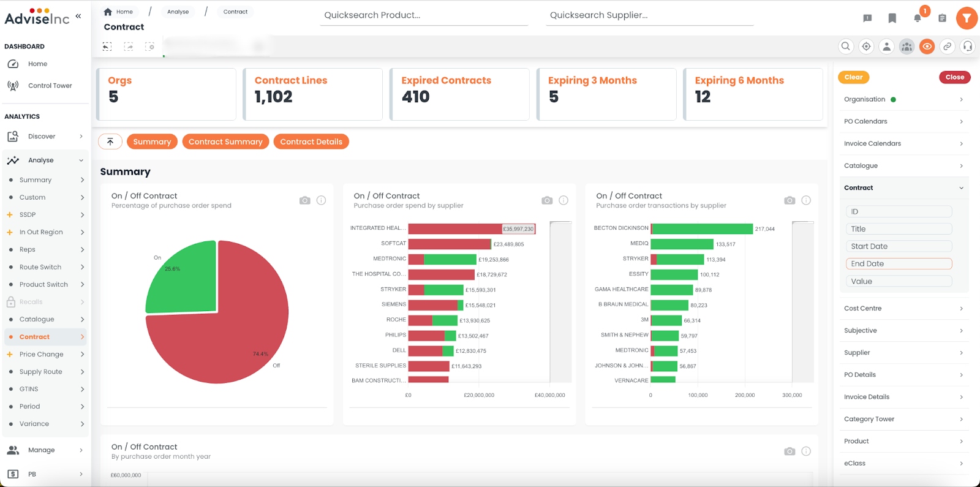Image resolution: width=980 pixels, height=487 pixels.
Task: Click the target crosshair icon in the toolbar
Action: [x=866, y=46]
